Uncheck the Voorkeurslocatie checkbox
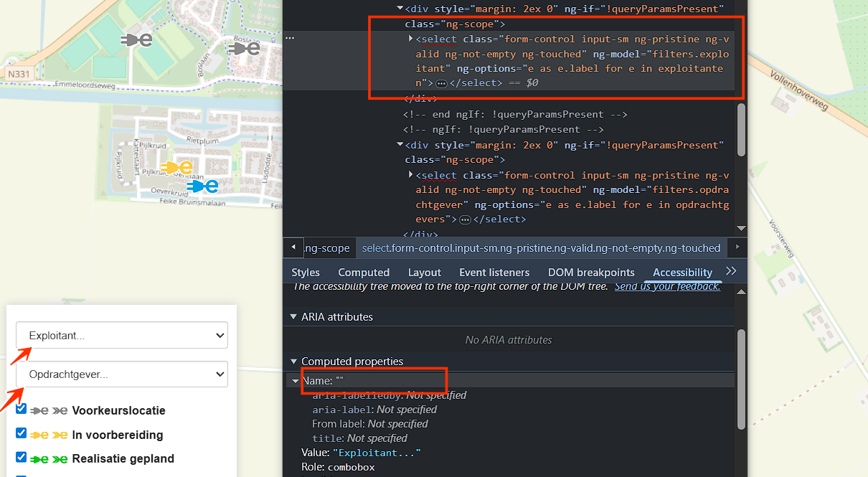Image resolution: width=868 pixels, height=477 pixels. [x=21, y=409]
